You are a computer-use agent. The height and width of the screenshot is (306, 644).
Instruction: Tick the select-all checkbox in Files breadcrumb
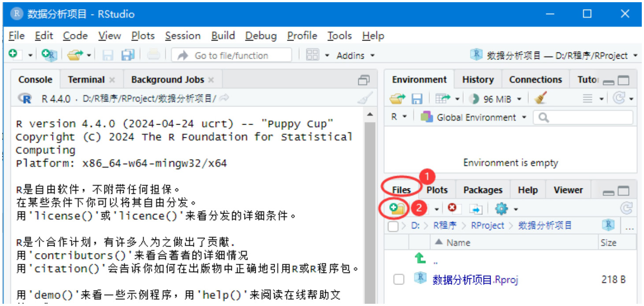pos(393,226)
